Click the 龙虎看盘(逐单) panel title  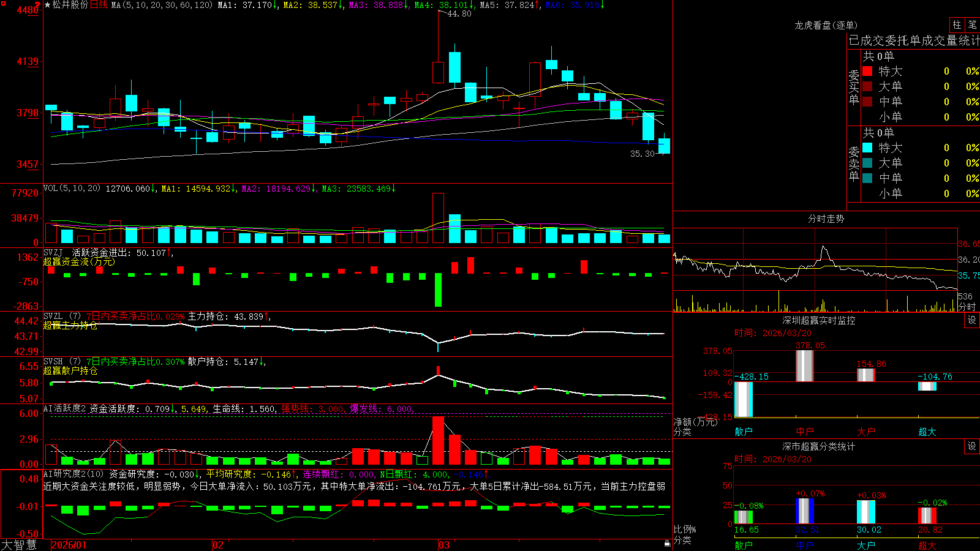(x=826, y=25)
